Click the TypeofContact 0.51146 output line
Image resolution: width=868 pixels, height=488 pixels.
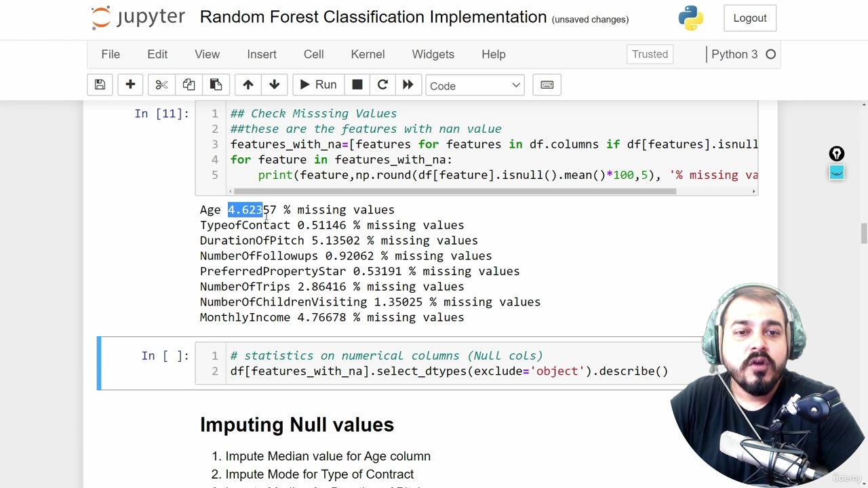(332, 225)
